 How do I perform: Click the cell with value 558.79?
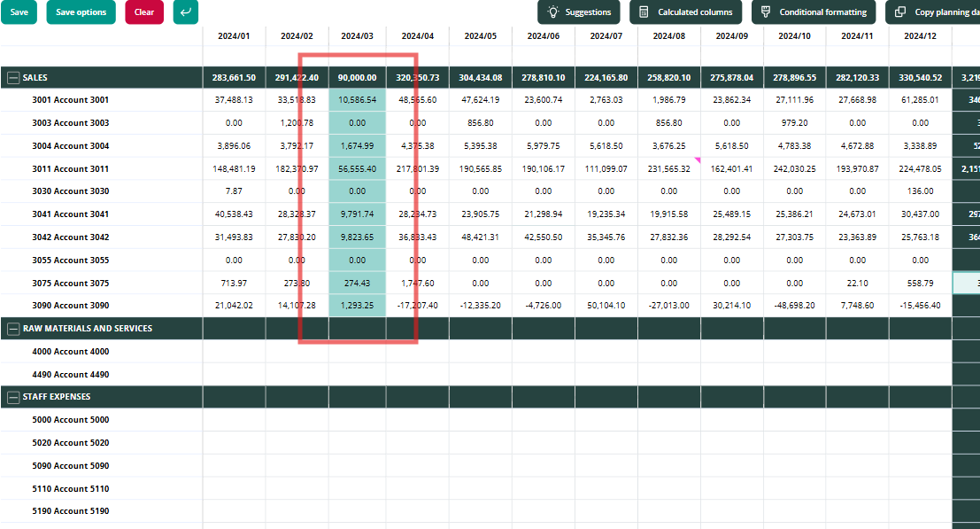tap(920, 284)
